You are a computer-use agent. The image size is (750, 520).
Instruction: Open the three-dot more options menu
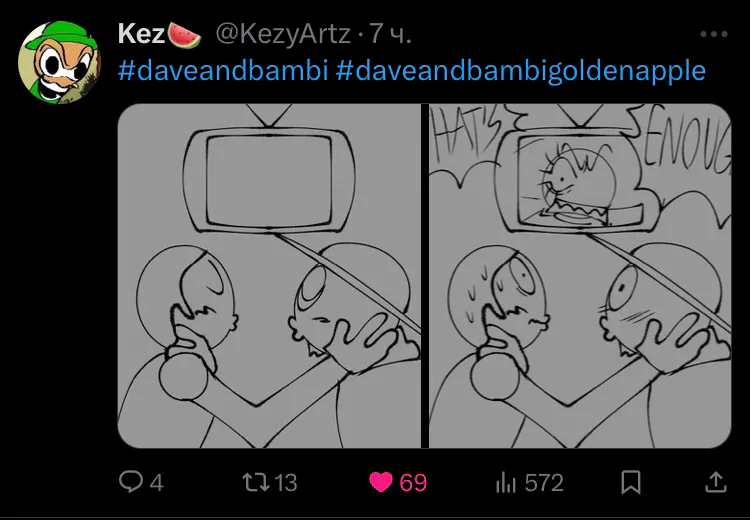[x=714, y=34]
